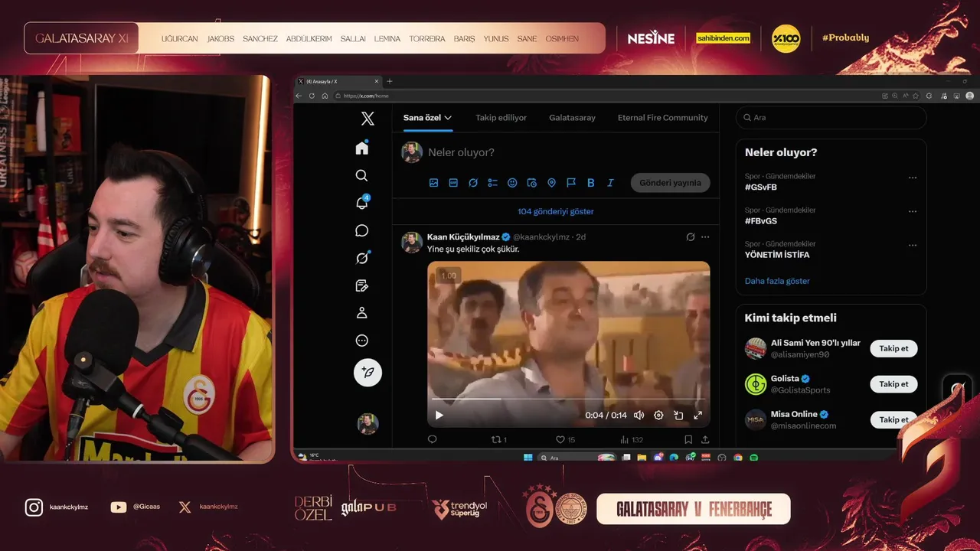Click Grok explain icon on Kaan's post
980x551 pixels.
691,237
